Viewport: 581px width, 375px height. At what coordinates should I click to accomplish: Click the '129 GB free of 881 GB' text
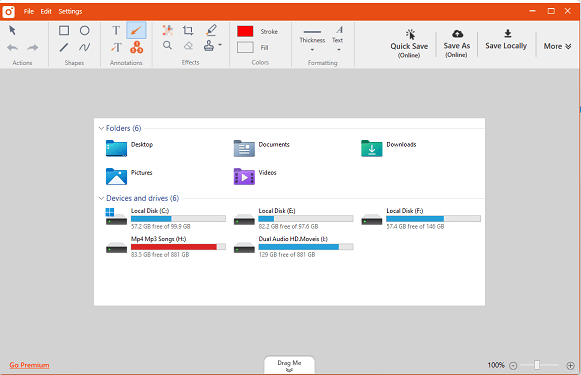pyautogui.click(x=287, y=255)
